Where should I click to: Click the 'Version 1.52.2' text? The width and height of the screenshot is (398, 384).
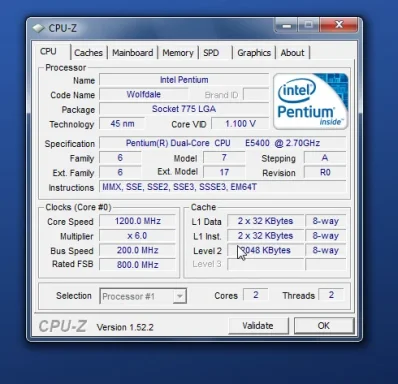point(125,327)
